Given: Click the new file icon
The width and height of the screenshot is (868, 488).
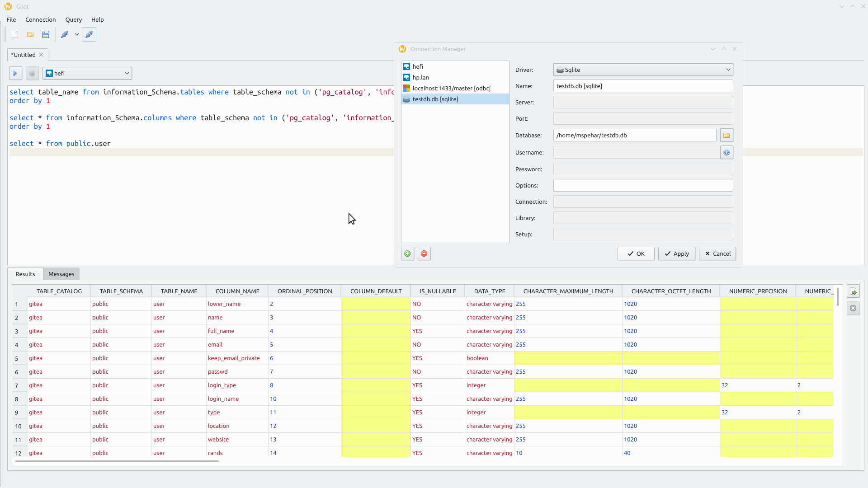Looking at the screenshot, I should click(15, 34).
